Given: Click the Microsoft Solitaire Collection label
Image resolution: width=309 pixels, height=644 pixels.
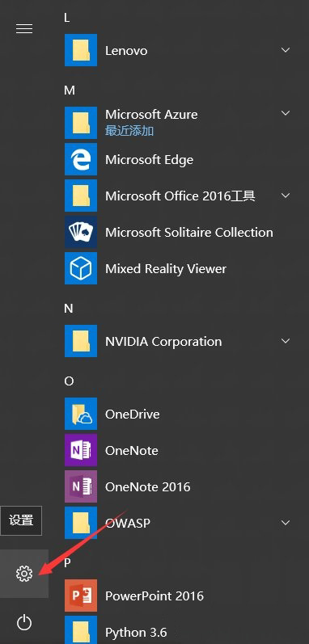Looking at the screenshot, I should [x=189, y=233].
